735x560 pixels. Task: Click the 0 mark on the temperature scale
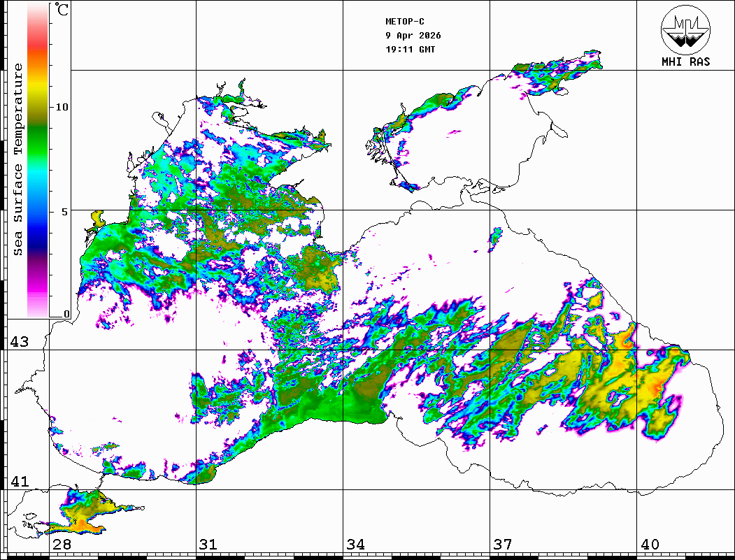[x=66, y=314]
